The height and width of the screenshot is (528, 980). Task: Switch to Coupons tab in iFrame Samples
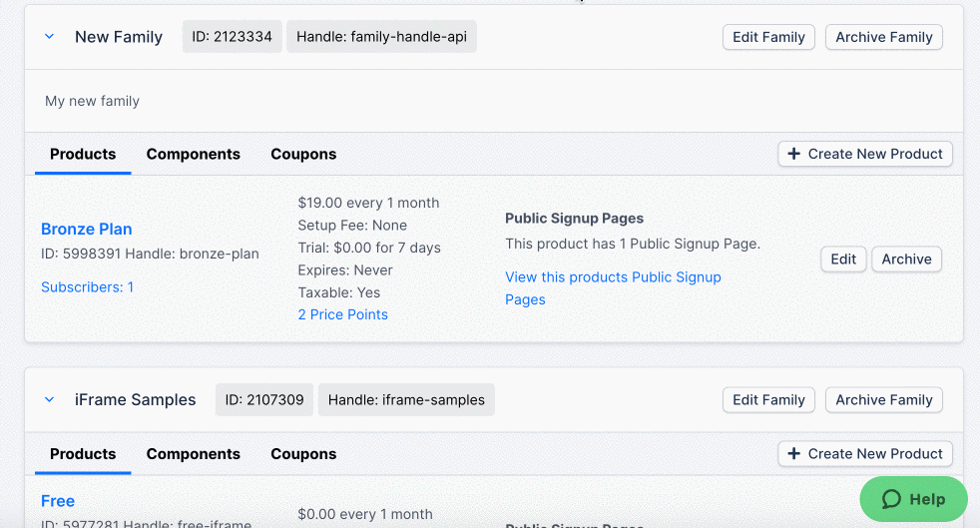coord(303,454)
